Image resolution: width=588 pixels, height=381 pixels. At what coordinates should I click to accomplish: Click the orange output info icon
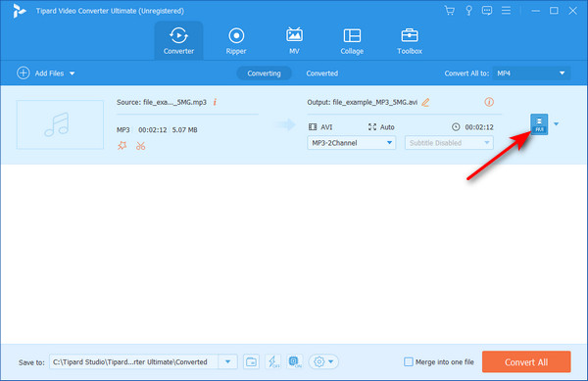[x=489, y=102]
